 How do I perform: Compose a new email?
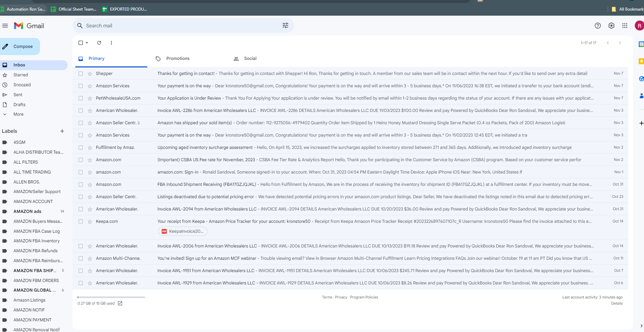[19, 47]
